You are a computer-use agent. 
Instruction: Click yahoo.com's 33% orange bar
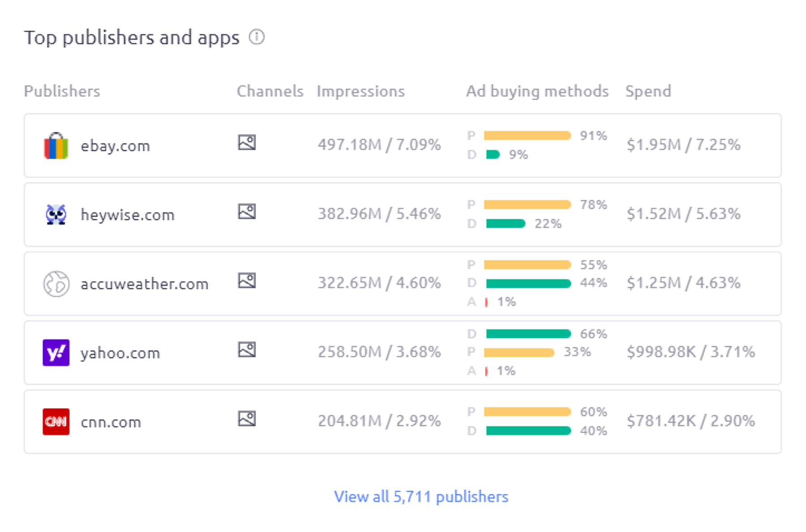(x=519, y=353)
